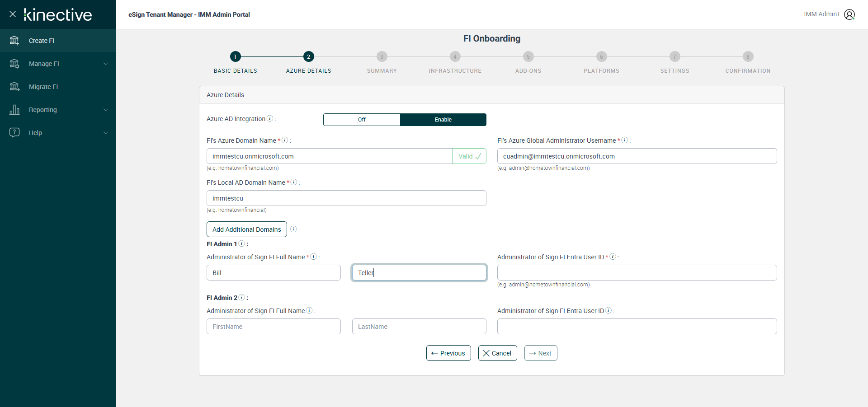This screenshot has height=407, width=868.
Task: Click the Reporting bar chart icon
Action: coord(14,110)
